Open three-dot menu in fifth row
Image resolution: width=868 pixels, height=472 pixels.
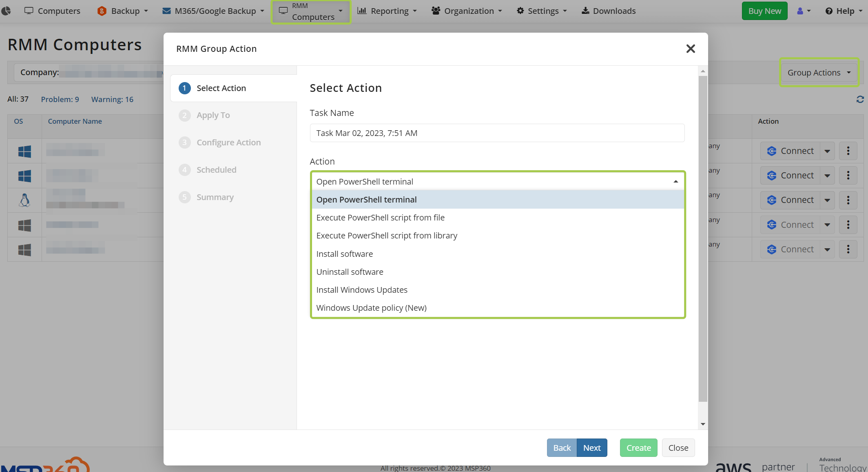[x=848, y=249]
